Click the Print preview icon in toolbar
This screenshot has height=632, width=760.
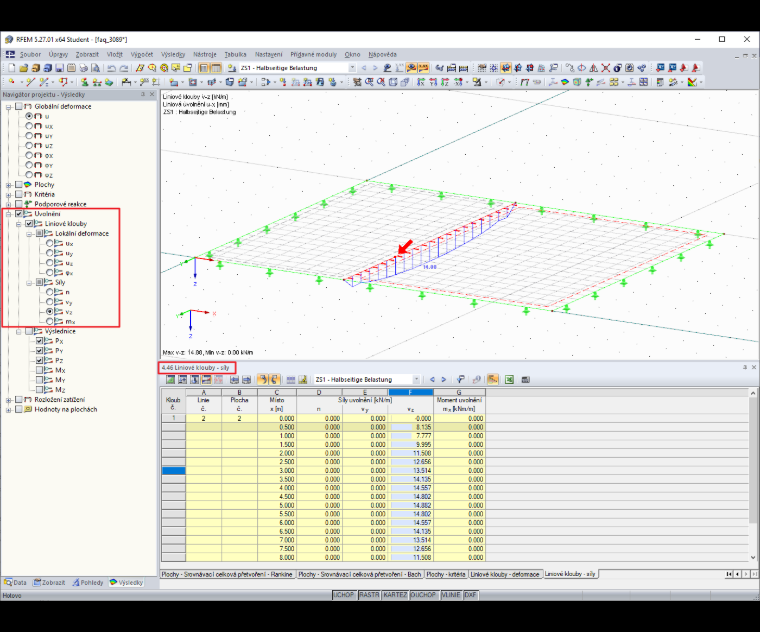pos(95,68)
